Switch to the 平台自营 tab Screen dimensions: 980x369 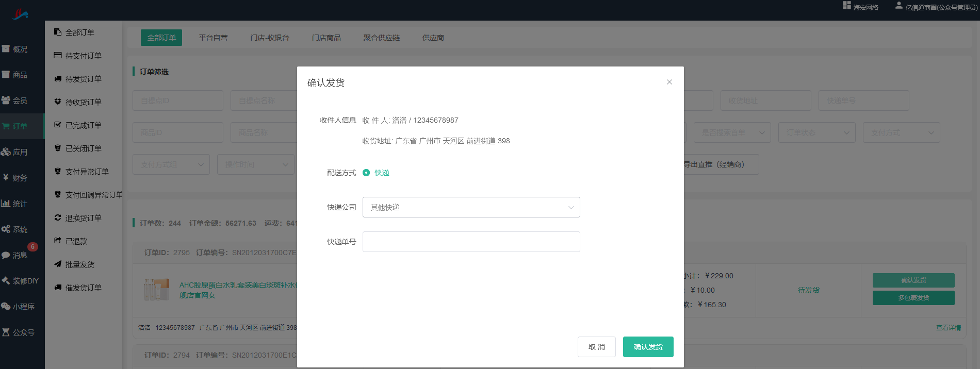[x=213, y=38]
